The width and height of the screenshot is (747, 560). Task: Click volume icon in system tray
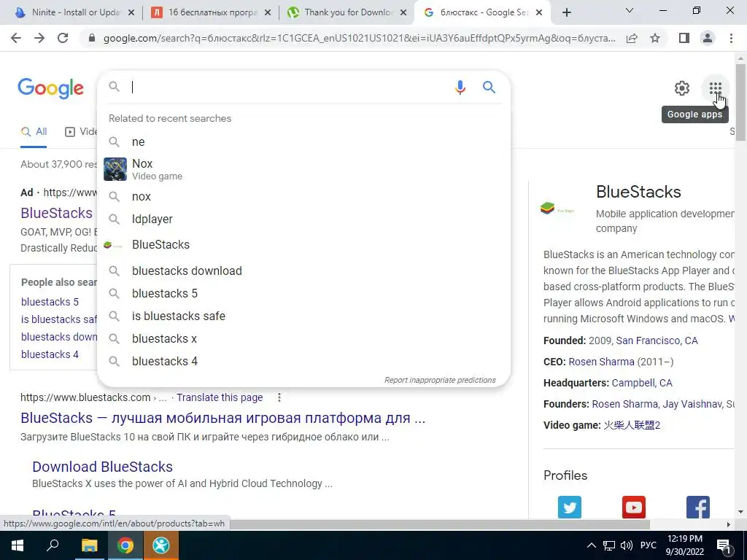point(627,545)
